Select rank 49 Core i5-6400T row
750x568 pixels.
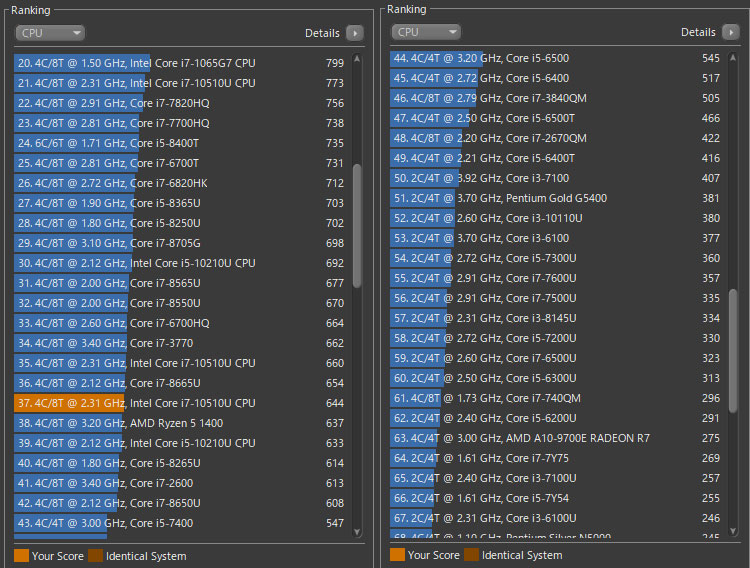pos(557,158)
